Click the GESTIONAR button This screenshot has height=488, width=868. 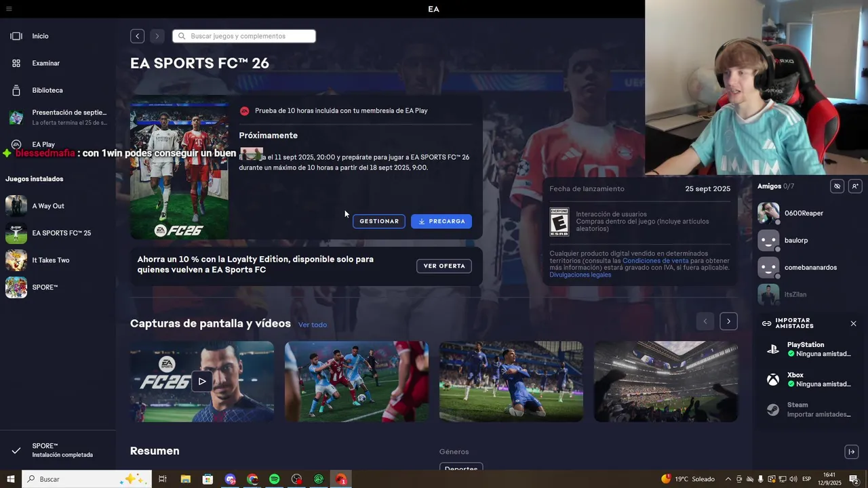(x=379, y=222)
